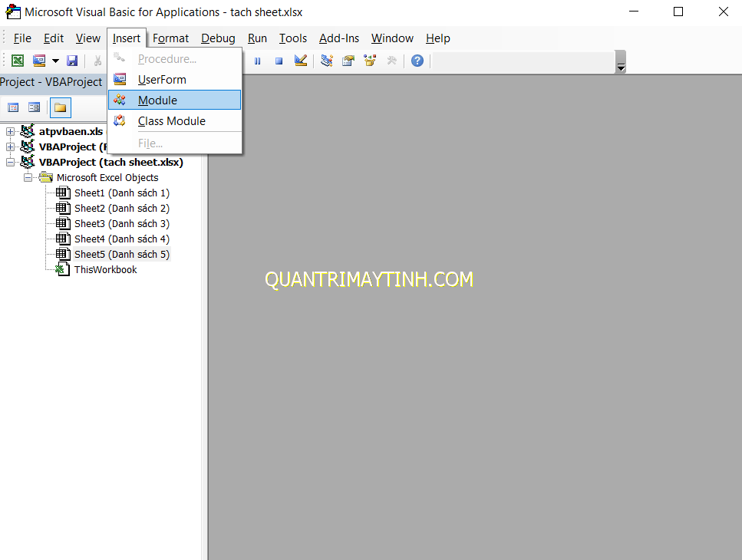Select ThisWorkbook in the project tree
Image resolution: width=742 pixels, height=560 pixels.
pos(106,269)
